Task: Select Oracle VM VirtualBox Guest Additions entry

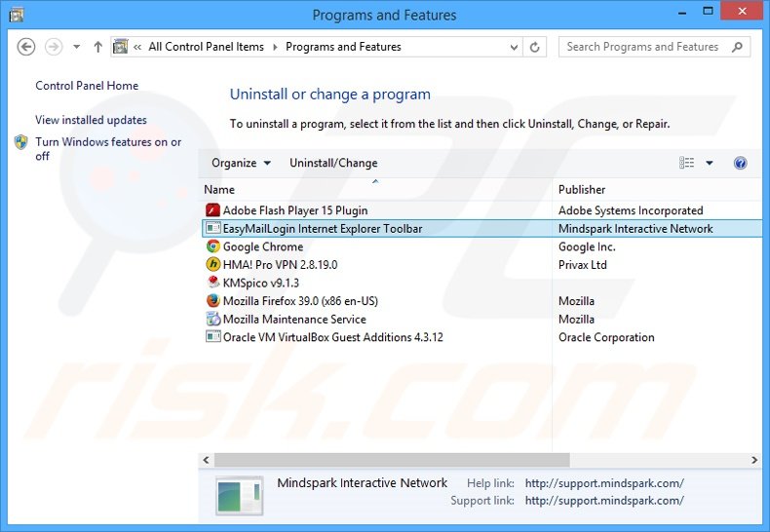Action: [332, 337]
